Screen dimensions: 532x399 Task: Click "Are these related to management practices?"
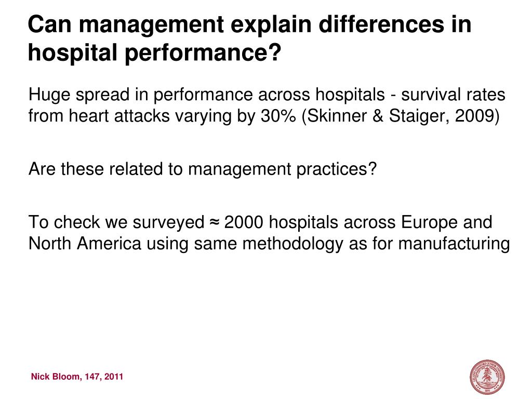pyautogui.click(x=202, y=169)
